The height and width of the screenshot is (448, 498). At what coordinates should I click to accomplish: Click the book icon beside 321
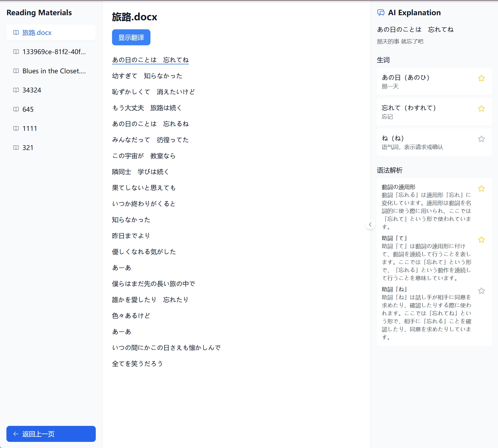pos(16,148)
